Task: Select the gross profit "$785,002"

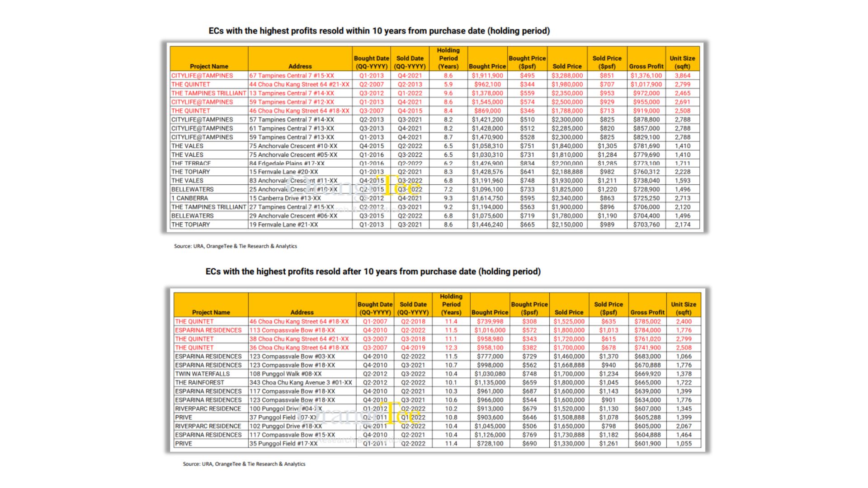Action: point(647,322)
